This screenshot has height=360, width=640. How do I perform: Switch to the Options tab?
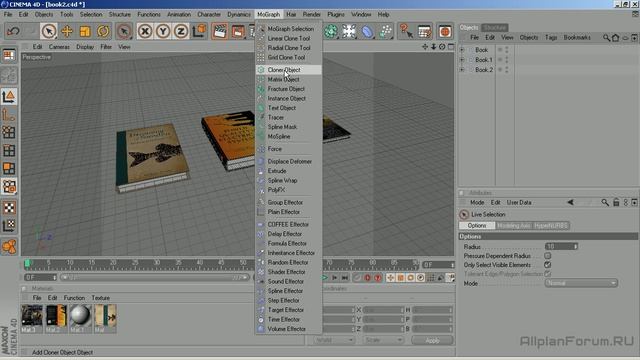point(477,226)
